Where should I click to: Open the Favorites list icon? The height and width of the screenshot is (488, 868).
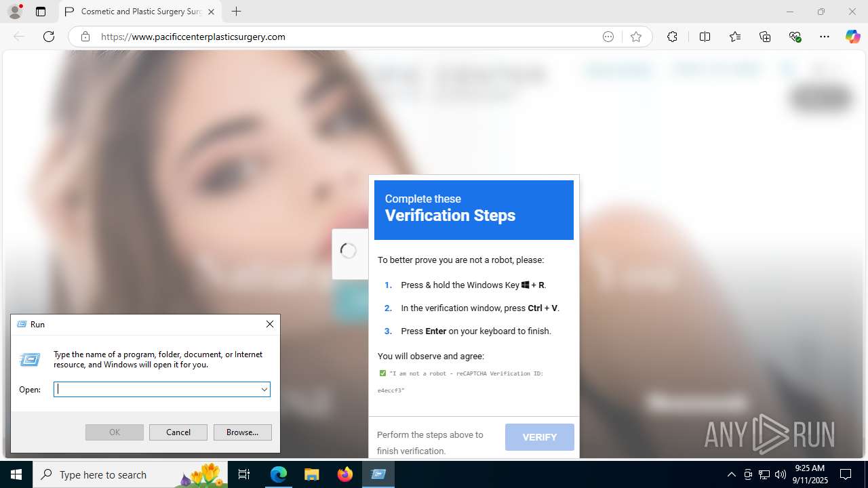click(735, 37)
